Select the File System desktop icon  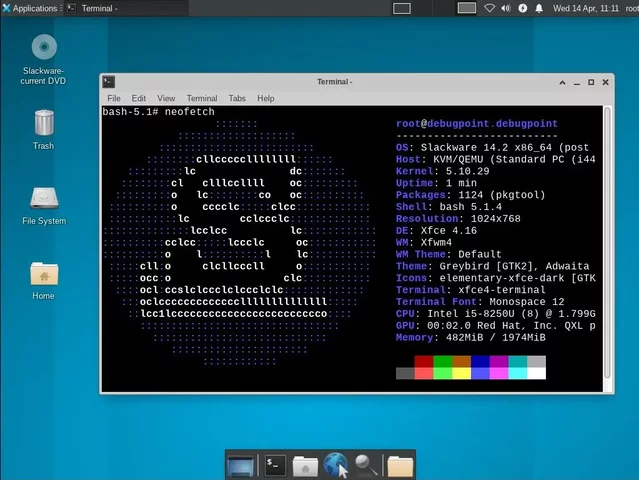pyautogui.click(x=44, y=206)
